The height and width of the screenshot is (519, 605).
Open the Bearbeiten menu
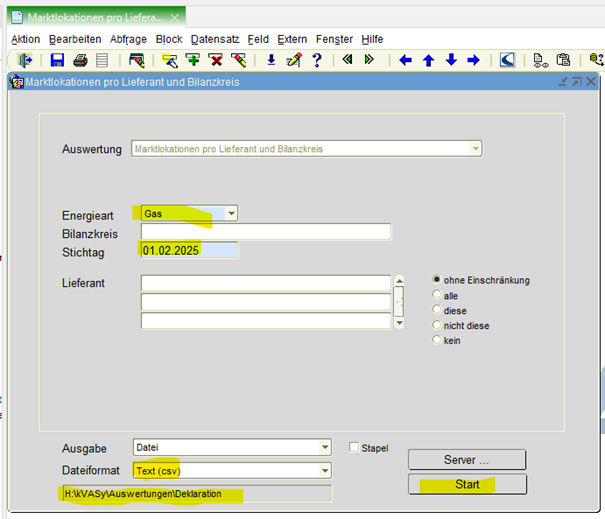click(75, 39)
